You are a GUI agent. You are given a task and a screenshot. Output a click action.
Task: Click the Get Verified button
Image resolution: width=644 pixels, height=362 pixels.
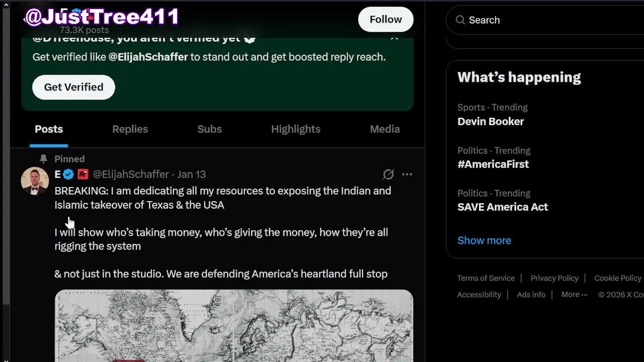tap(73, 87)
